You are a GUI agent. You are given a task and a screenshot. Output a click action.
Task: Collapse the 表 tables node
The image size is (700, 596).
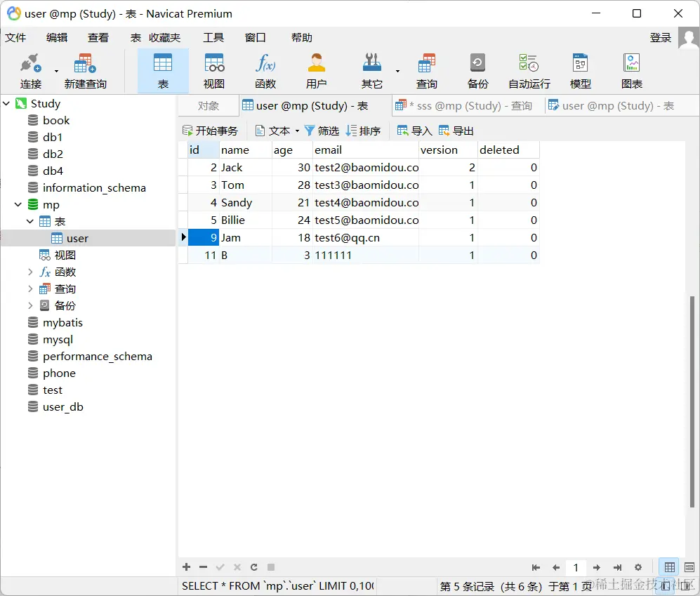tap(30, 221)
